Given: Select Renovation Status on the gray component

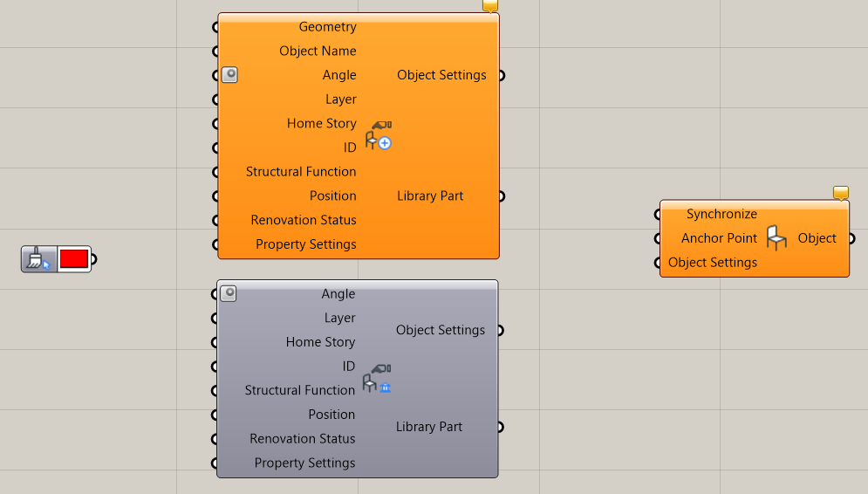Looking at the screenshot, I should pyautogui.click(x=302, y=439).
